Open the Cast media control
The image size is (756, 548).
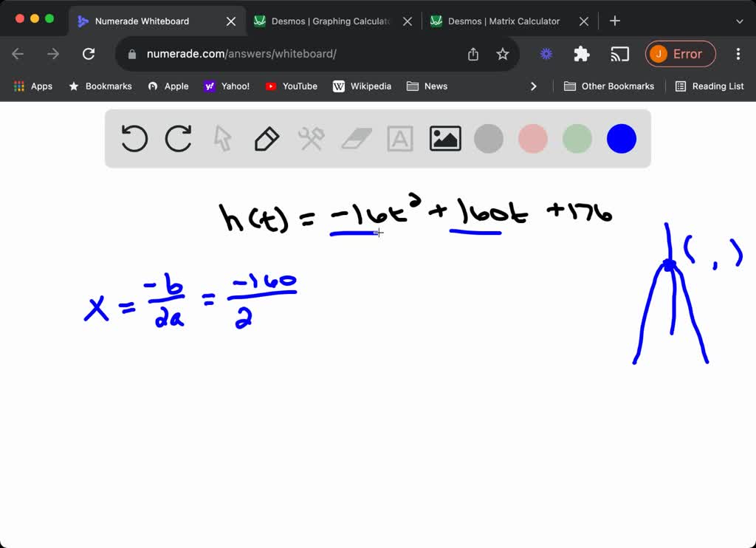pyautogui.click(x=619, y=54)
